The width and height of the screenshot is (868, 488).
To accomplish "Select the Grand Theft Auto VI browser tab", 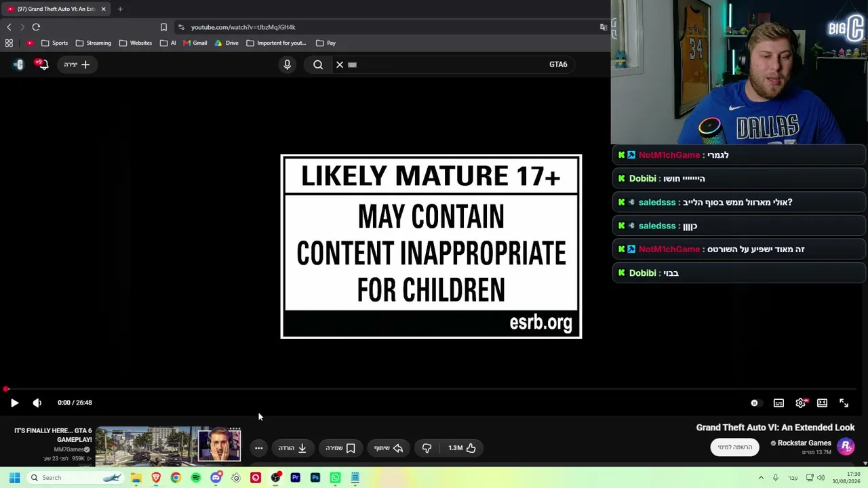I will click(56, 9).
